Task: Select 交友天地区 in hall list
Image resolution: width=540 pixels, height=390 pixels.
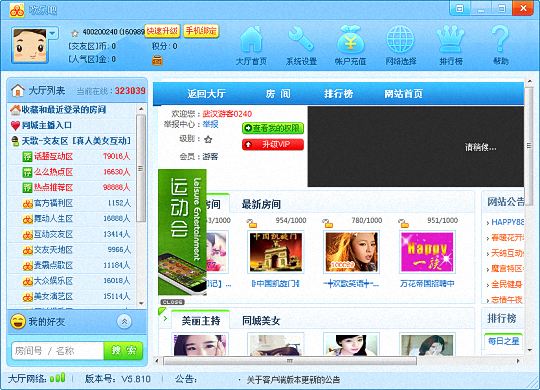Action: tap(72, 250)
